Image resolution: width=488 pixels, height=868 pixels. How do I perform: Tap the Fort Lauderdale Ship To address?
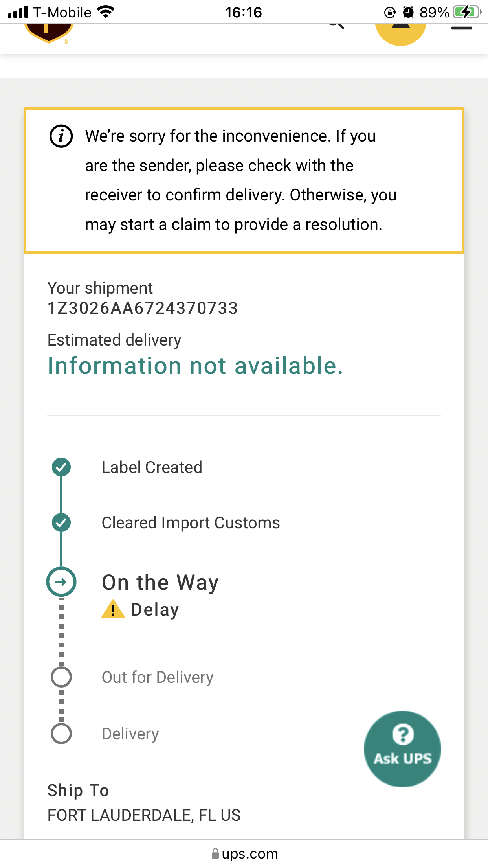[x=144, y=815]
